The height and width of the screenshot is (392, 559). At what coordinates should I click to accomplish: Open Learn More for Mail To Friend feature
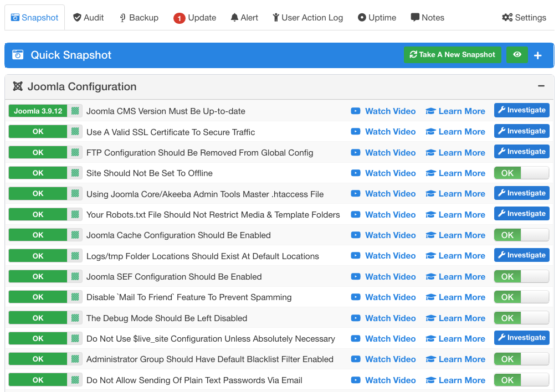pyautogui.click(x=455, y=297)
